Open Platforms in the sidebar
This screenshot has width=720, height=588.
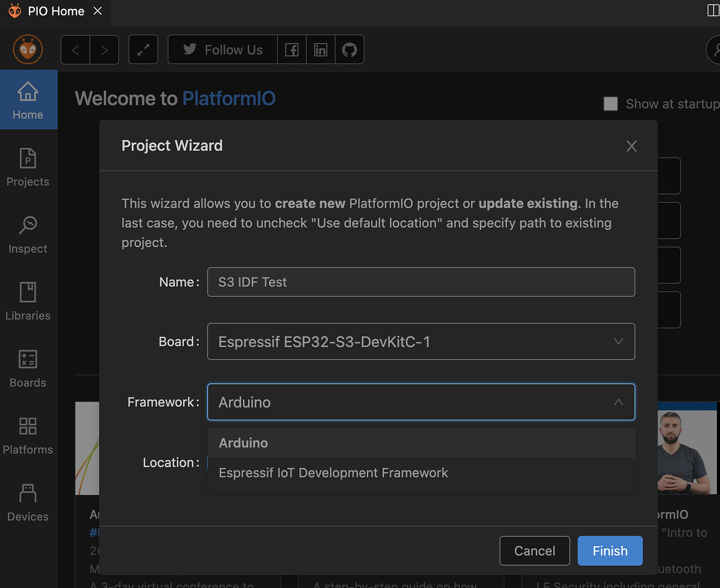click(28, 436)
